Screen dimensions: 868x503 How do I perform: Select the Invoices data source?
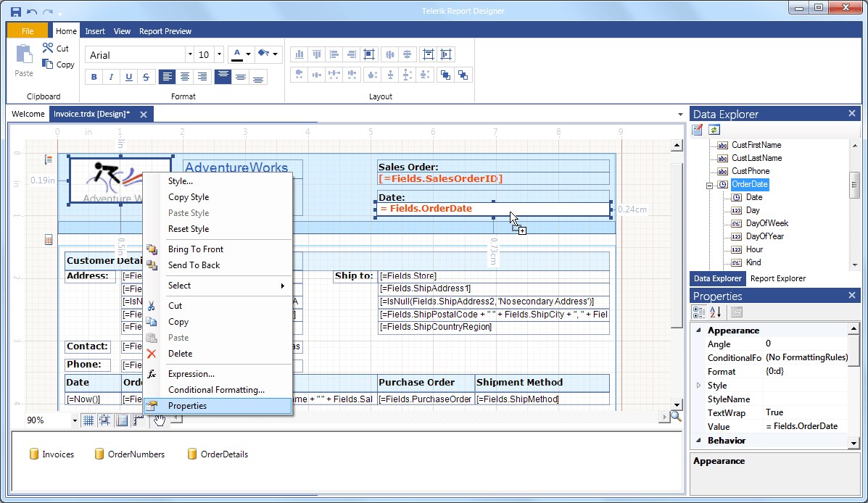tap(51, 454)
